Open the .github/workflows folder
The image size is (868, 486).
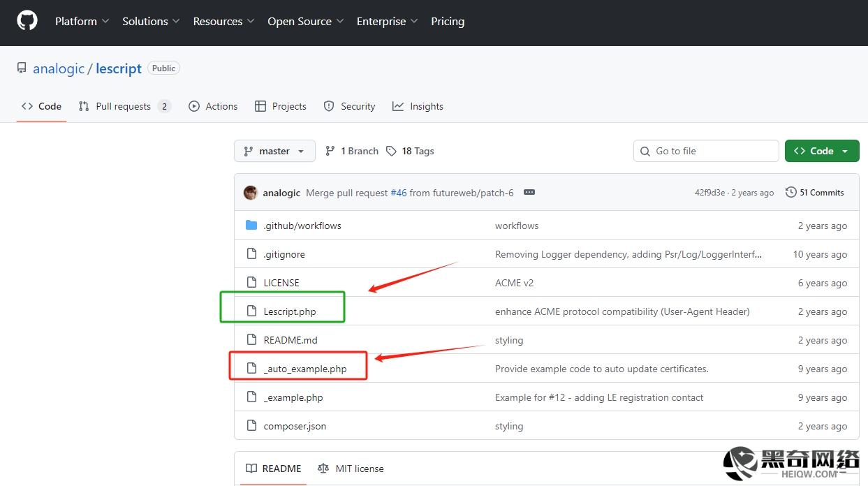302,226
